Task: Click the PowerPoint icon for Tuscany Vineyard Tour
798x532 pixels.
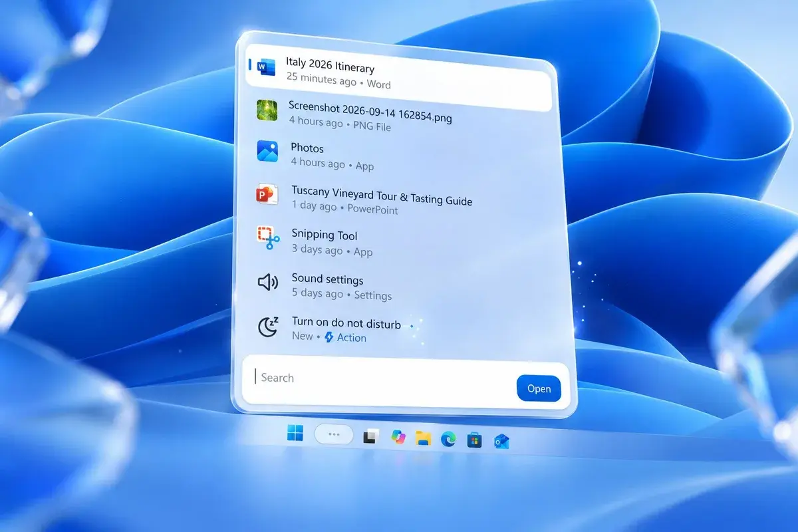Action: (267, 194)
